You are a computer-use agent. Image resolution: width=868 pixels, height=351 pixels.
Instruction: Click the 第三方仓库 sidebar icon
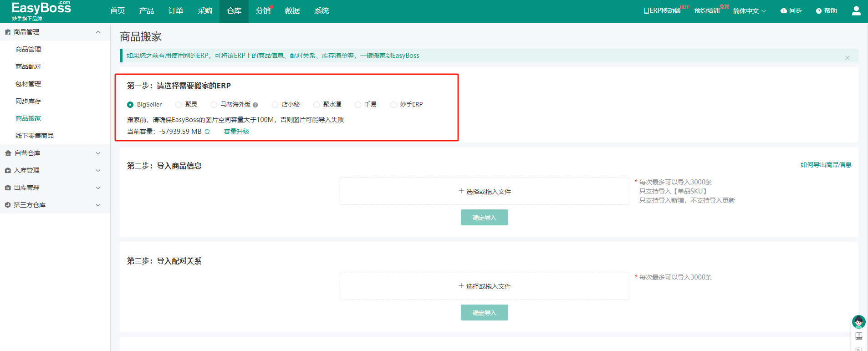(8, 205)
